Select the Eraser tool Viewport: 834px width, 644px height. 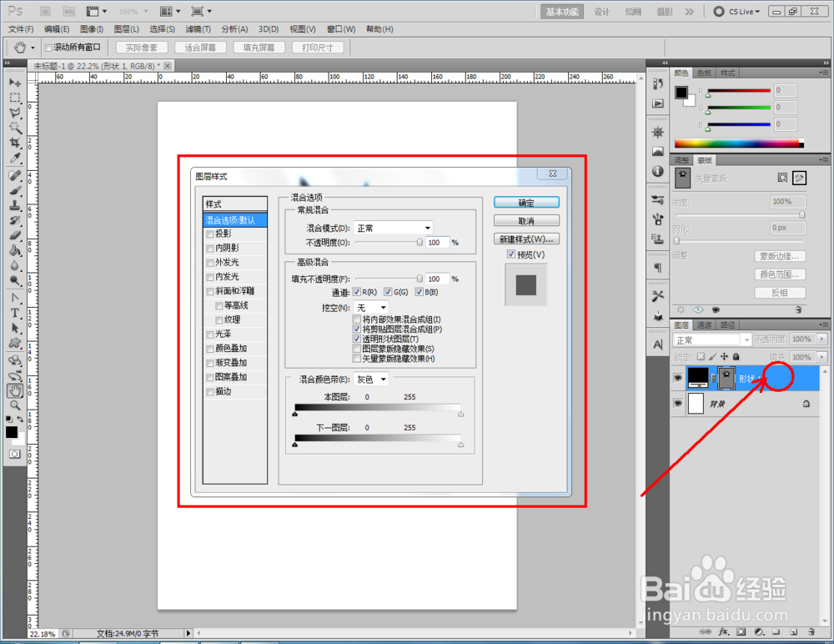(15, 235)
